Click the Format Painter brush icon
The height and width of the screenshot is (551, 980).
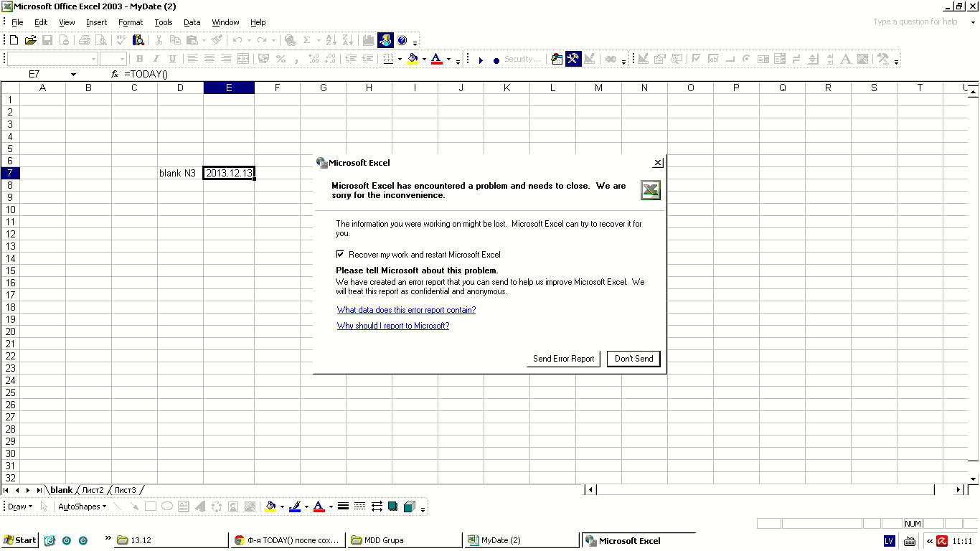tap(217, 40)
